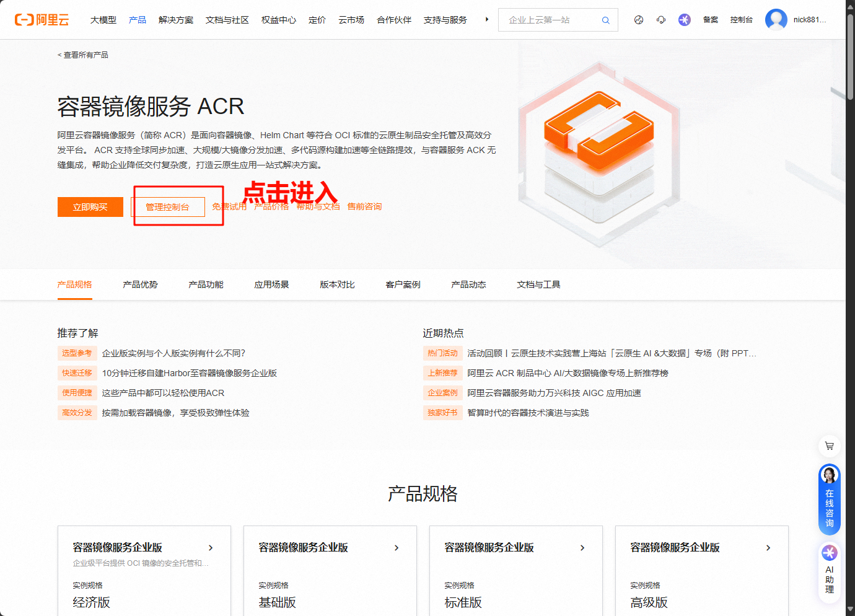Click the 独家好书 tag
The height and width of the screenshot is (616, 855).
pyautogui.click(x=443, y=413)
